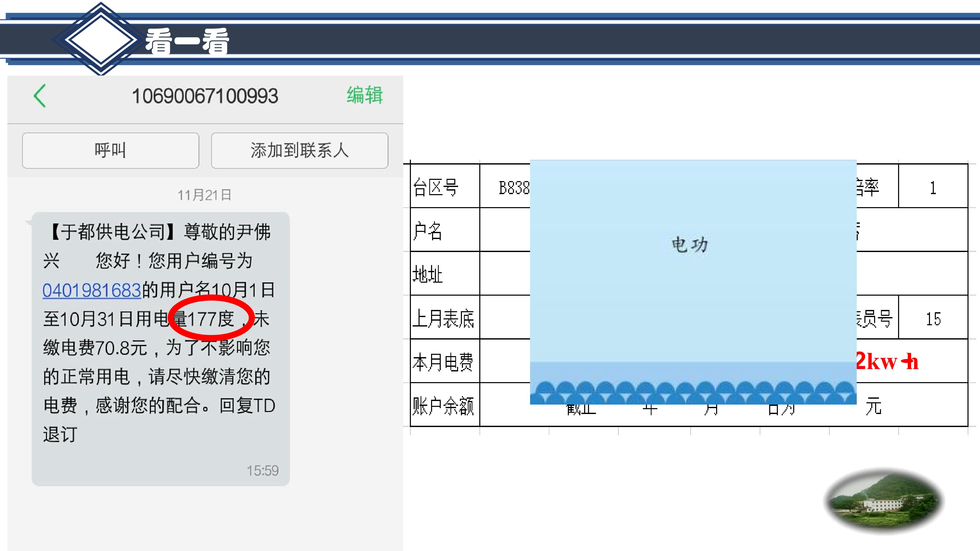Select the 户名 table cell

pyautogui.click(x=444, y=230)
